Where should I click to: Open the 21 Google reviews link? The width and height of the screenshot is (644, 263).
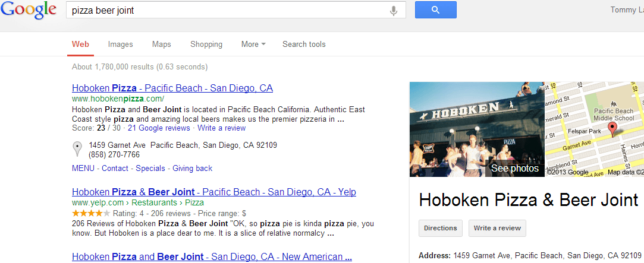click(159, 128)
